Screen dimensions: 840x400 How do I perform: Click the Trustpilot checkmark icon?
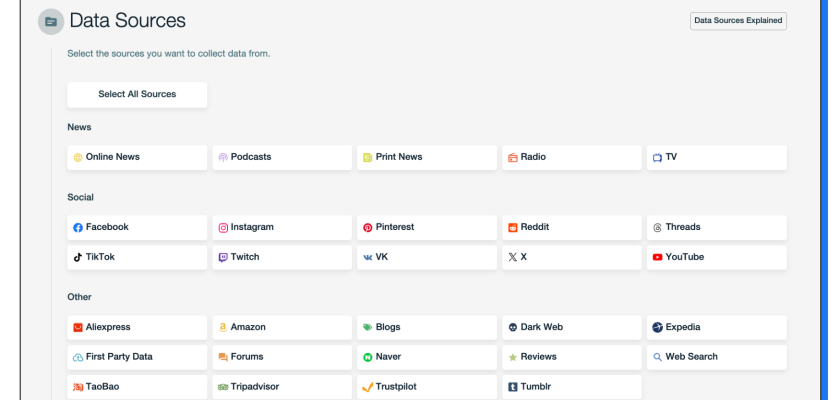coord(367,387)
